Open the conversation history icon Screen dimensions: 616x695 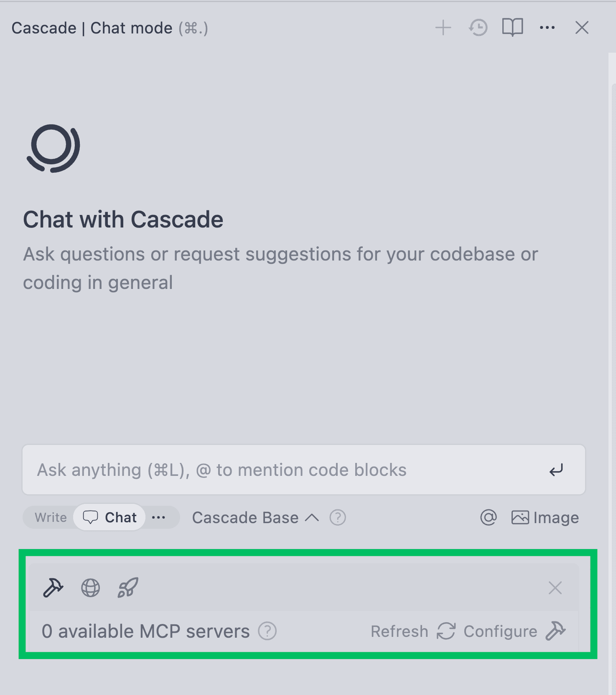coord(478,28)
